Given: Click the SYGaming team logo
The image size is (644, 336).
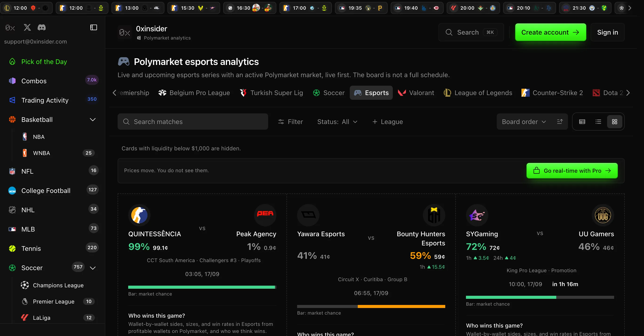Looking at the screenshot, I should tap(477, 215).
